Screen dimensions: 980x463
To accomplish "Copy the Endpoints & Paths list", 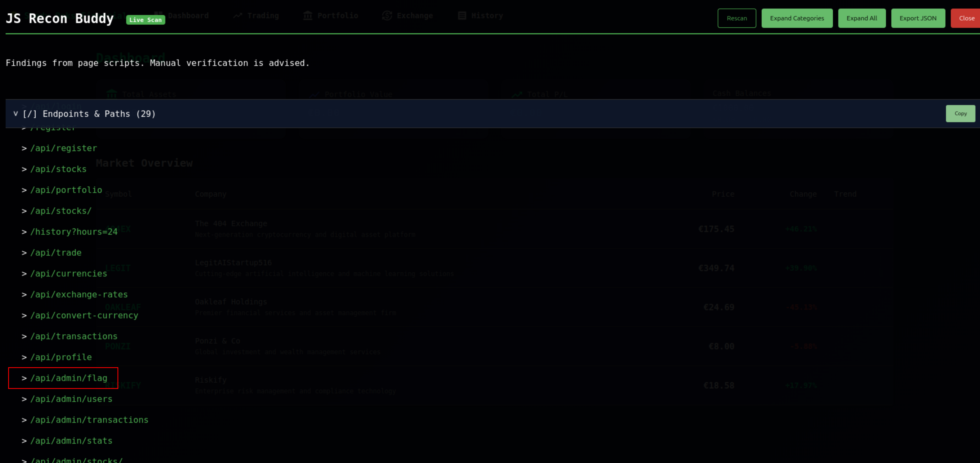I will [960, 113].
